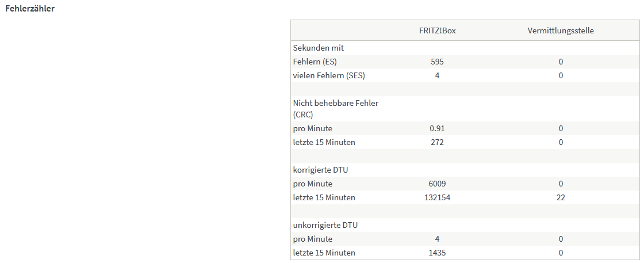Select the Vermittlungsstelle column header
The image size is (644, 263).
point(561,31)
